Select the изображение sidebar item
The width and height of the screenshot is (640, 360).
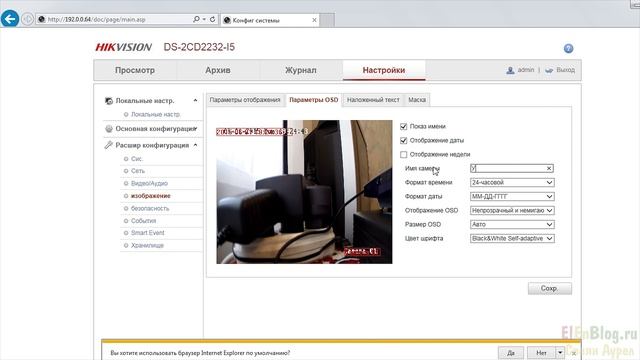[x=150, y=196]
